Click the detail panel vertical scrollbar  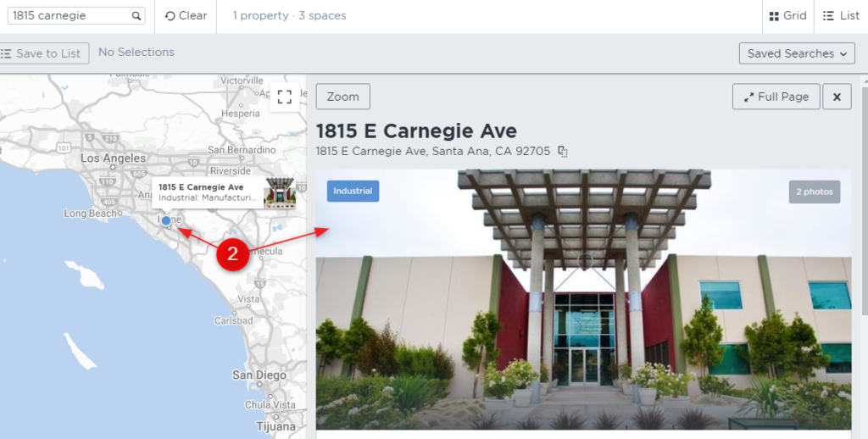coord(865,199)
